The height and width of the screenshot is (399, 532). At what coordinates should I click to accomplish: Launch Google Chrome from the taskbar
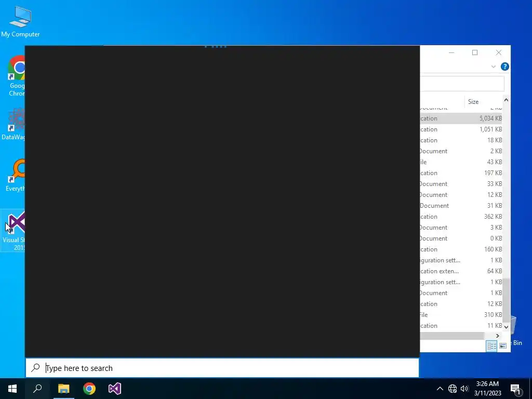click(89, 389)
